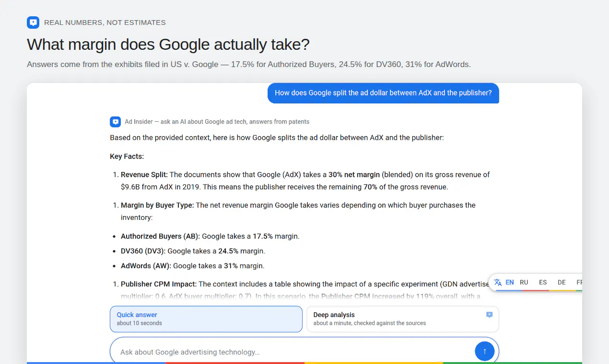
Task: Click the Revenue Split: list item
Action: coord(305,181)
